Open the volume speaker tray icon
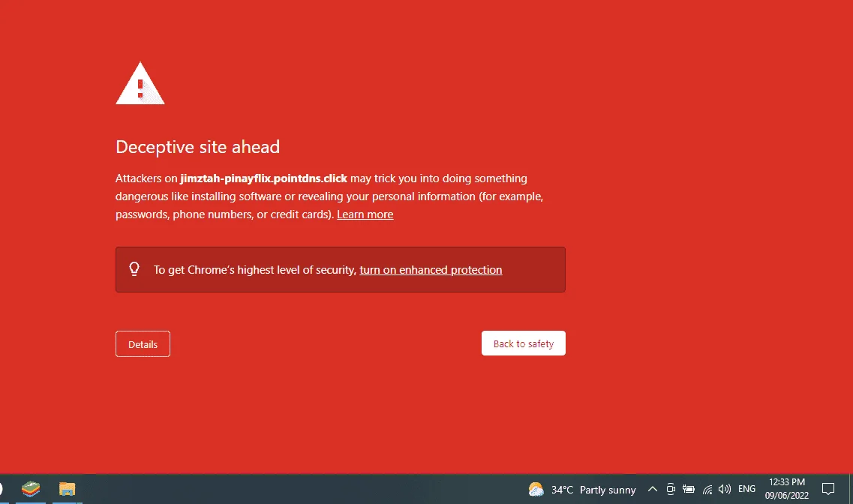Viewport: 853px width, 504px height. coord(724,489)
